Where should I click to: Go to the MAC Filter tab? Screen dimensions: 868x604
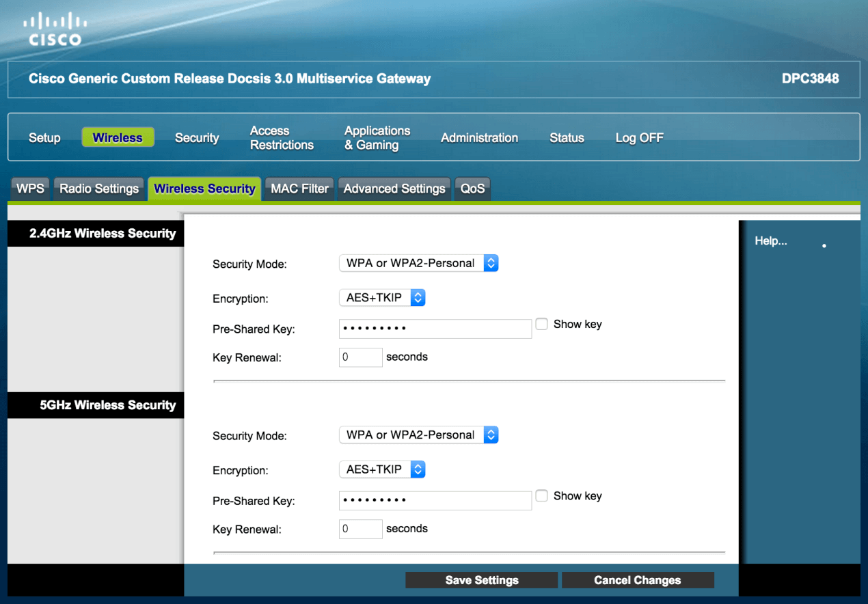pyautogui.click(x=299, y=189)
